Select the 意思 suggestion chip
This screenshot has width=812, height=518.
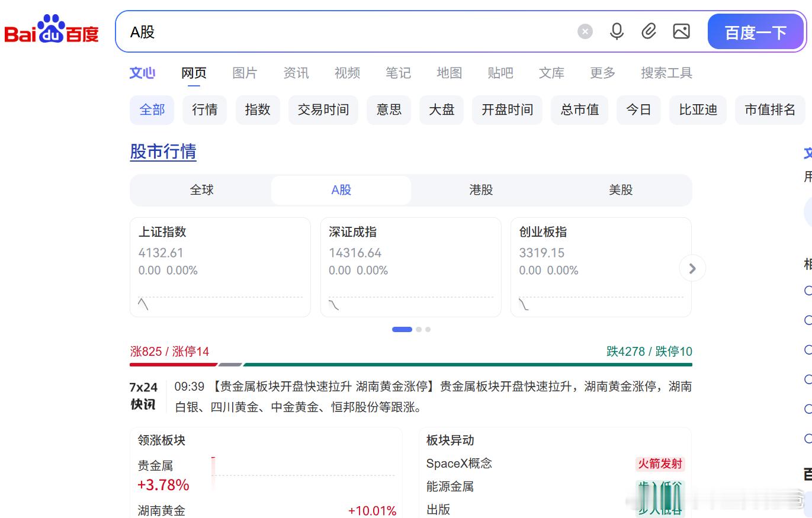[x=389, y=110]
